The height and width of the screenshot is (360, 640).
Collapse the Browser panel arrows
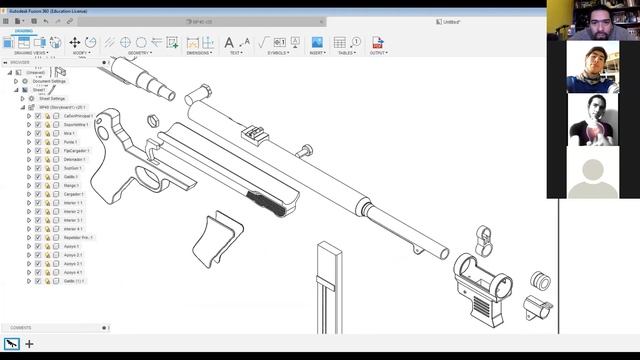pyautogui.click(x=5, y=62)
